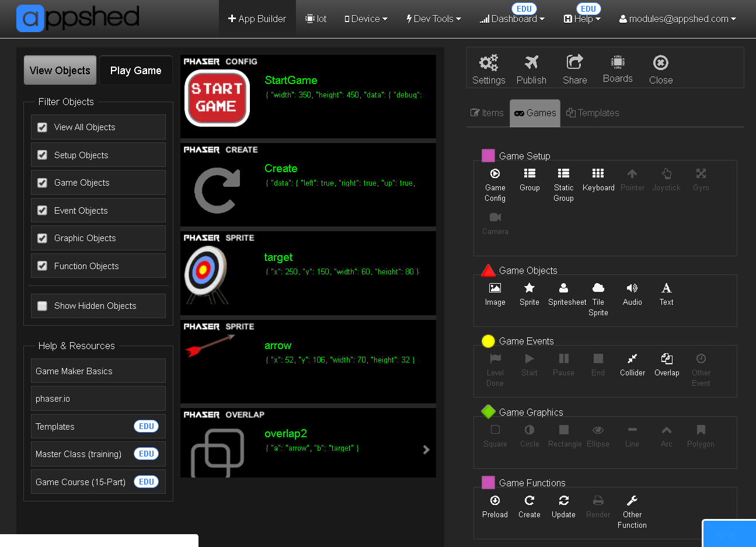
Task: Open Master Class (training) resource
Action: [98, 454]
